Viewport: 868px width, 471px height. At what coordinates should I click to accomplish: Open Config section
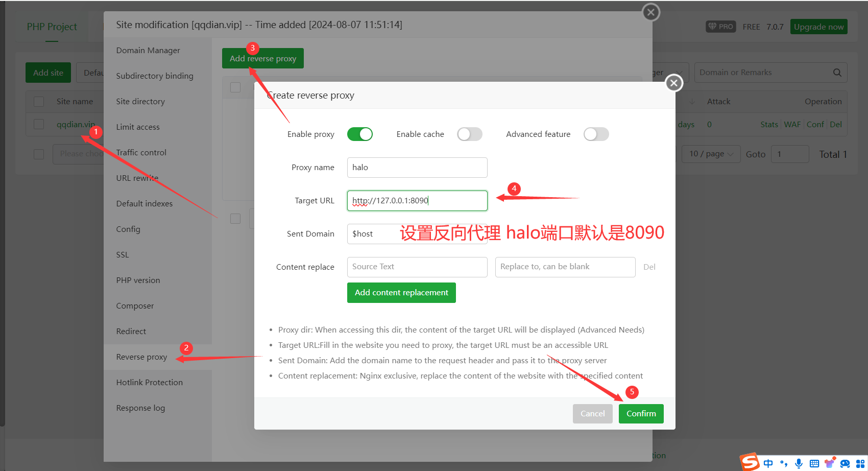click(128, 229)
